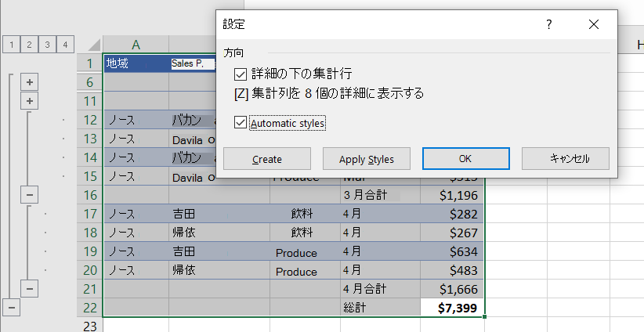
Task: Expand the group beside row 6
Action: click(x=30, y=82)
